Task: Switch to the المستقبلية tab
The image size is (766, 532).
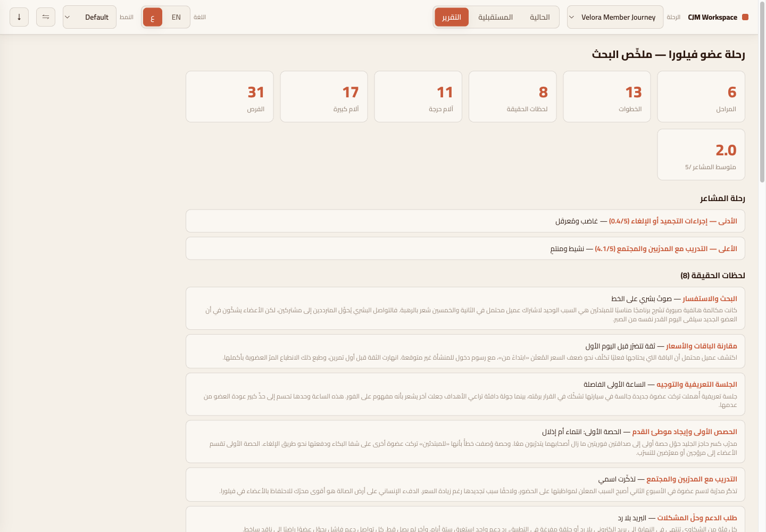Action: click(495, 17)
